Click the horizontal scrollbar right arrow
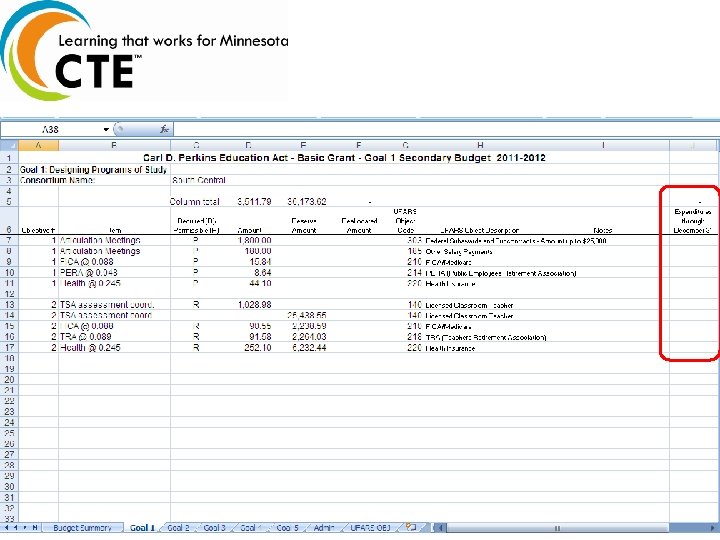The height and width of the screenshot is (540, 720). click(x=713, y=528)
